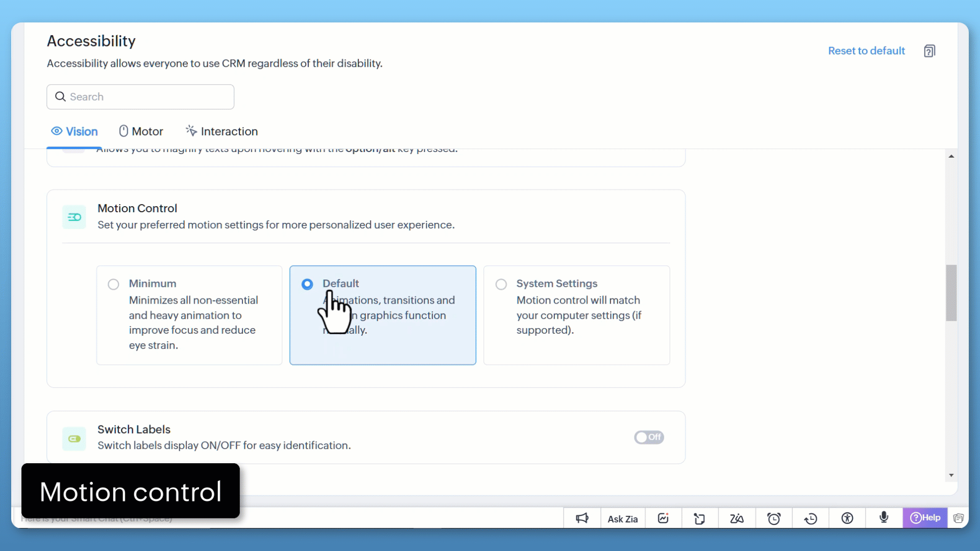Switch to the Motor tab
The width and height of the screenshot is (980, 551).
tap(141, 131)
